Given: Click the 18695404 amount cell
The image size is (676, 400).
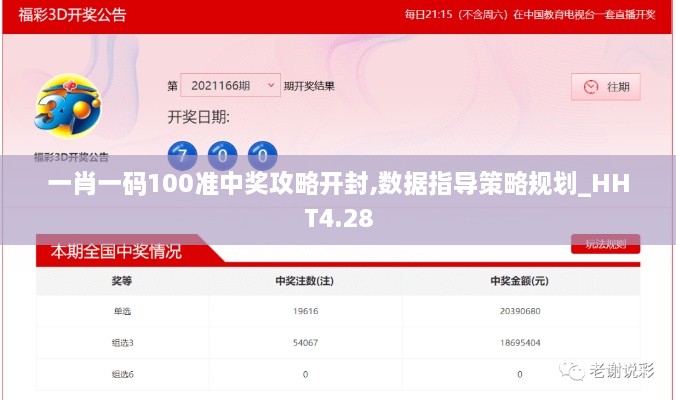Looking at the screenshot, I should coord(520,343).
